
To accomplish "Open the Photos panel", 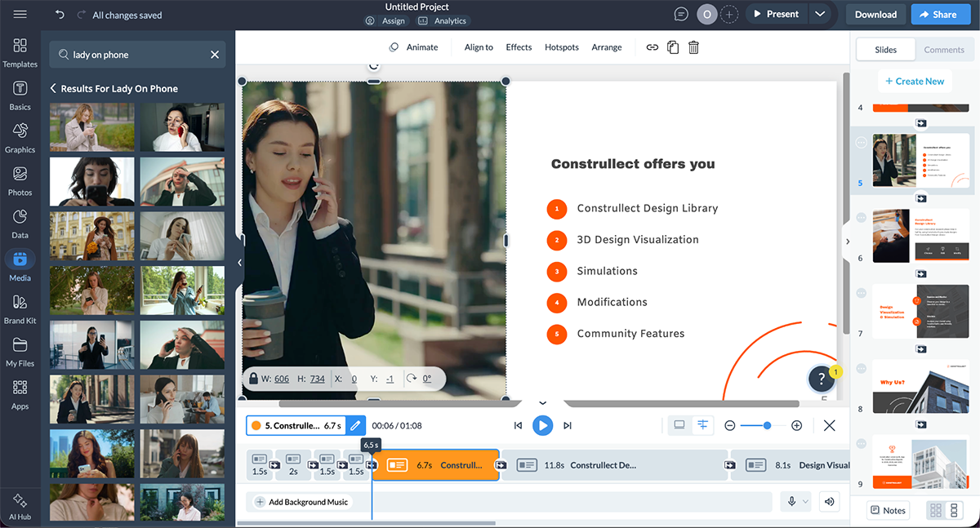I will coord(20,180).
